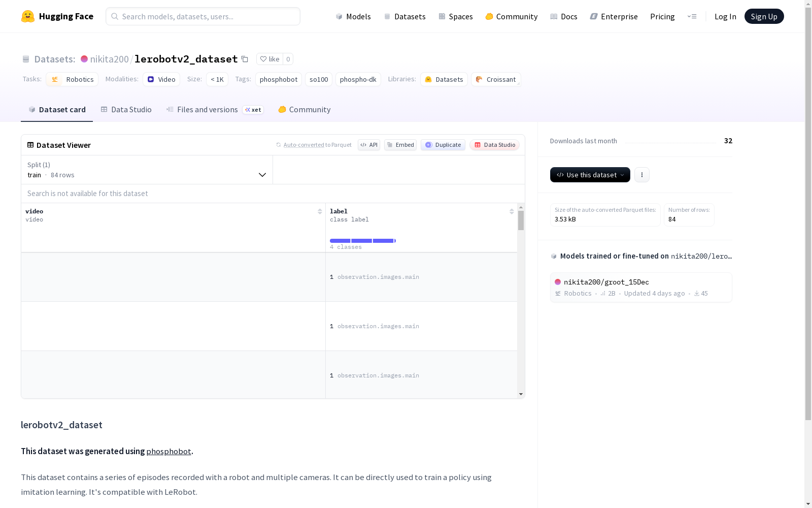Image resolution: width=812 pixels, height=508 pixels.
Task: Click the Parquet file size 3.53 kB
Action: (565, 219)
